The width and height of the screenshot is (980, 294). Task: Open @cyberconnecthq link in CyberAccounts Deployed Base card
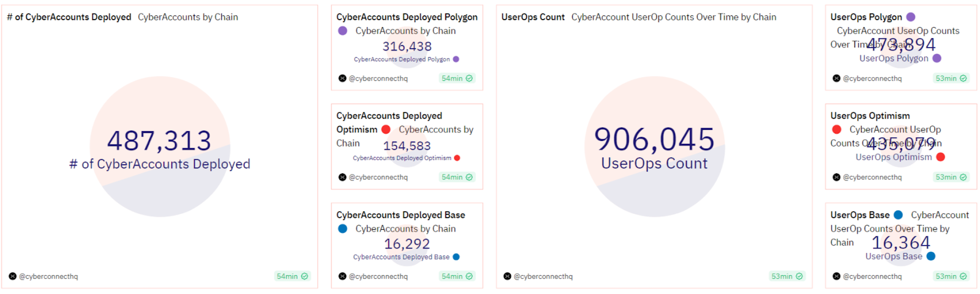click(378, 276)
